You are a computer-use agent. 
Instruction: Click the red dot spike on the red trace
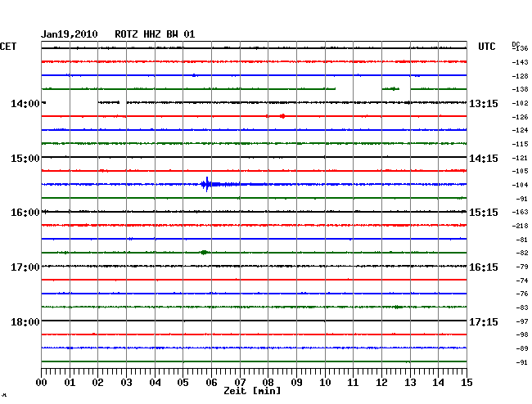282,116
